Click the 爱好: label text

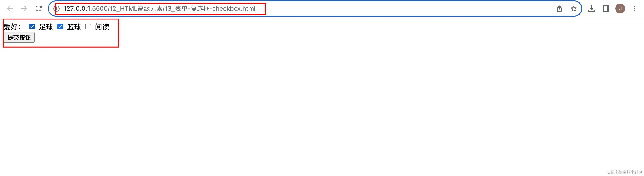coord(13,27)
